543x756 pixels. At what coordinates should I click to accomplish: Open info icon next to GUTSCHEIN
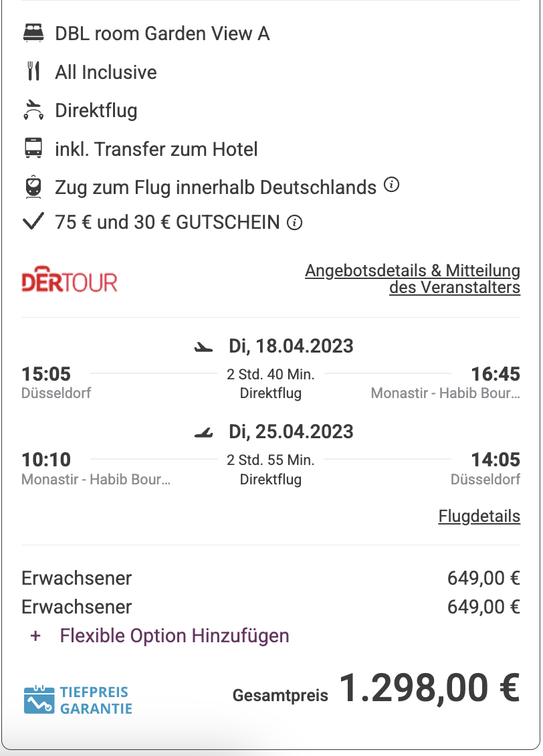point(294,223)
